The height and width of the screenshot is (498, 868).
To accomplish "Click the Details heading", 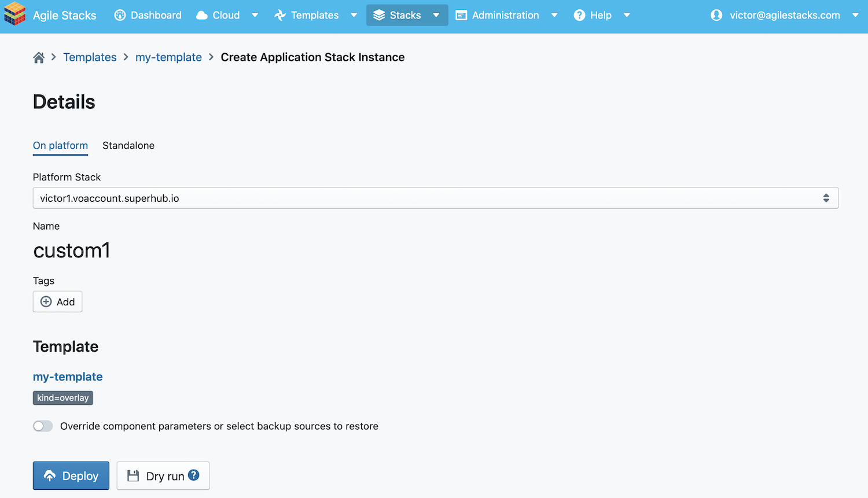I will tap(64, 102).
